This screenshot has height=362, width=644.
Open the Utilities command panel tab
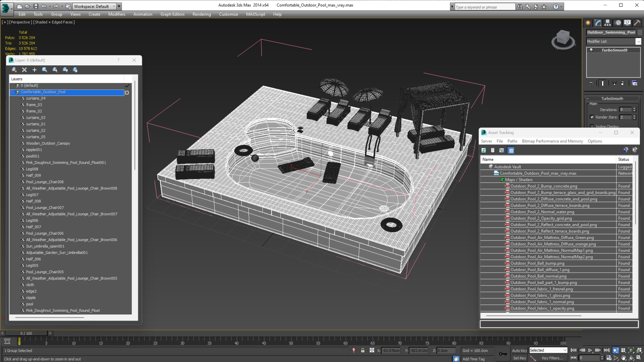pos(637,23)
